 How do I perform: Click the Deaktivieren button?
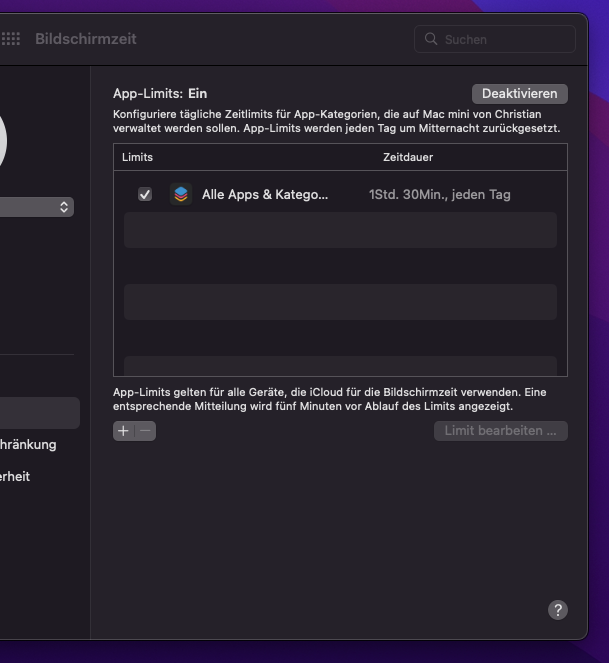click(519, 93)
